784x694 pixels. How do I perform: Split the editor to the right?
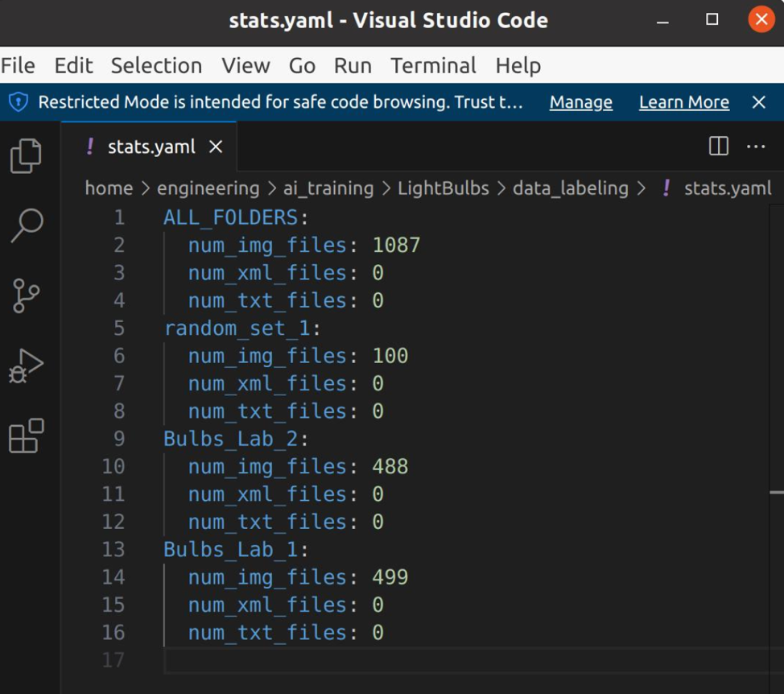coord(718,146)
